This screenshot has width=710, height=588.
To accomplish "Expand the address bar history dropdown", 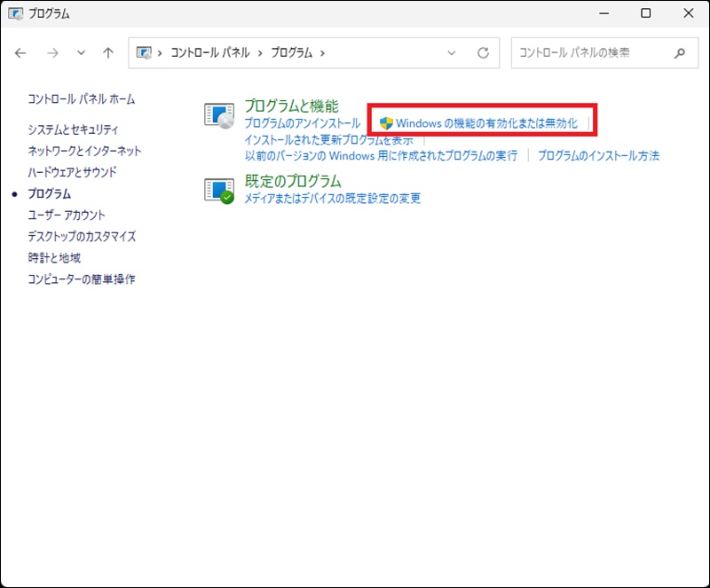I will point(452,53).
